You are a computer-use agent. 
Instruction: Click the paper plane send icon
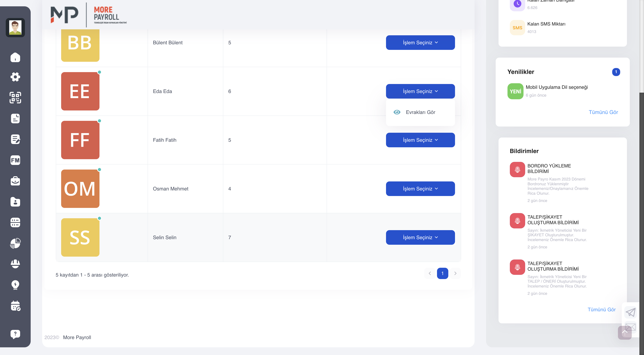(x=630, y=312)
